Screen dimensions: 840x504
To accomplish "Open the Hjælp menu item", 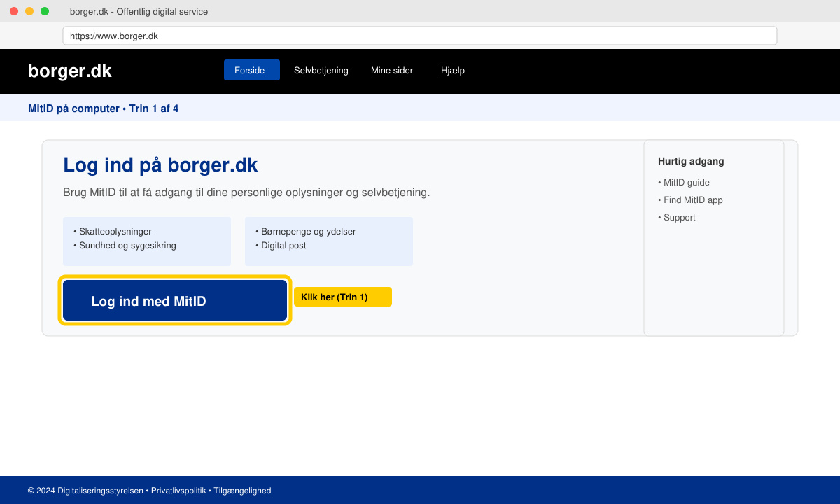I will point(453,70).
